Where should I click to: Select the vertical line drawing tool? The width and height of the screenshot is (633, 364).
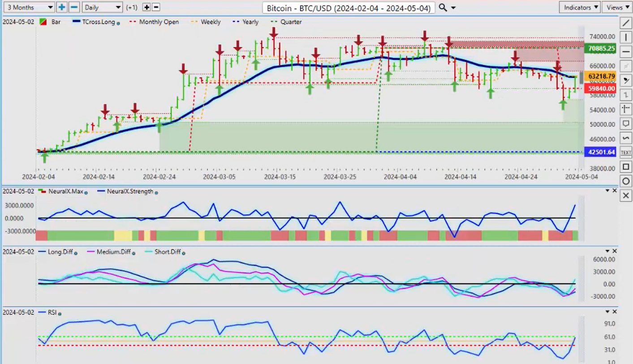tap(626, 37)
